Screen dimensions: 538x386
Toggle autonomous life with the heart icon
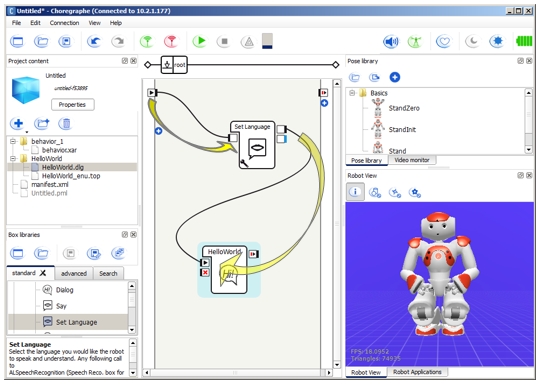click(x=443, y=42)
